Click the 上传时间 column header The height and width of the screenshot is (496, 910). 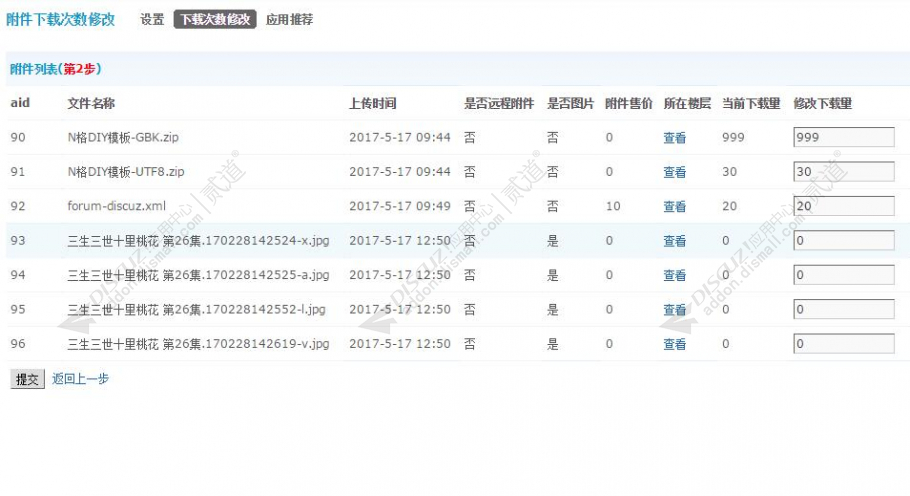(x=373, y=103)
